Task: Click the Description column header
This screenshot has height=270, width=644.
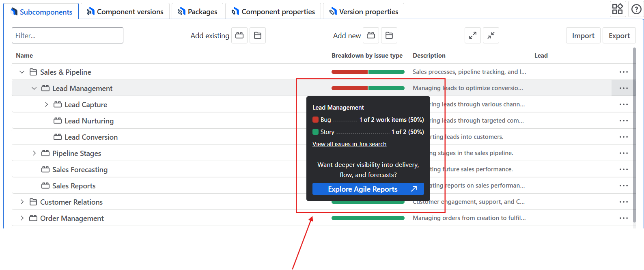Action: (429, 56)
